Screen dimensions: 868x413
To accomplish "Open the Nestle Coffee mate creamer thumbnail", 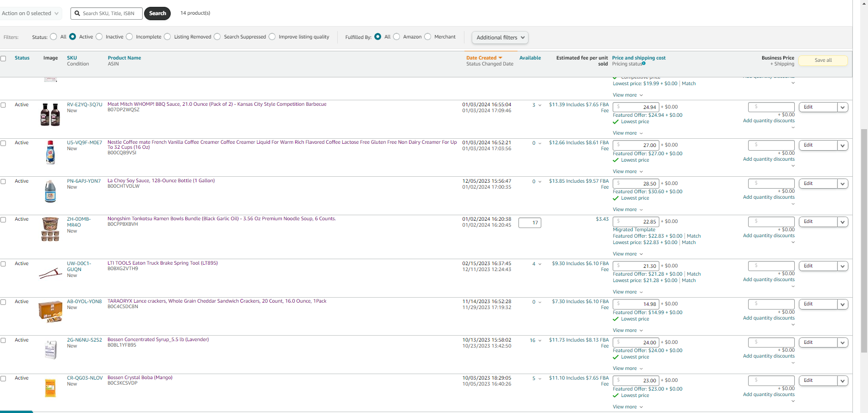I will click(x=50, y=152).
